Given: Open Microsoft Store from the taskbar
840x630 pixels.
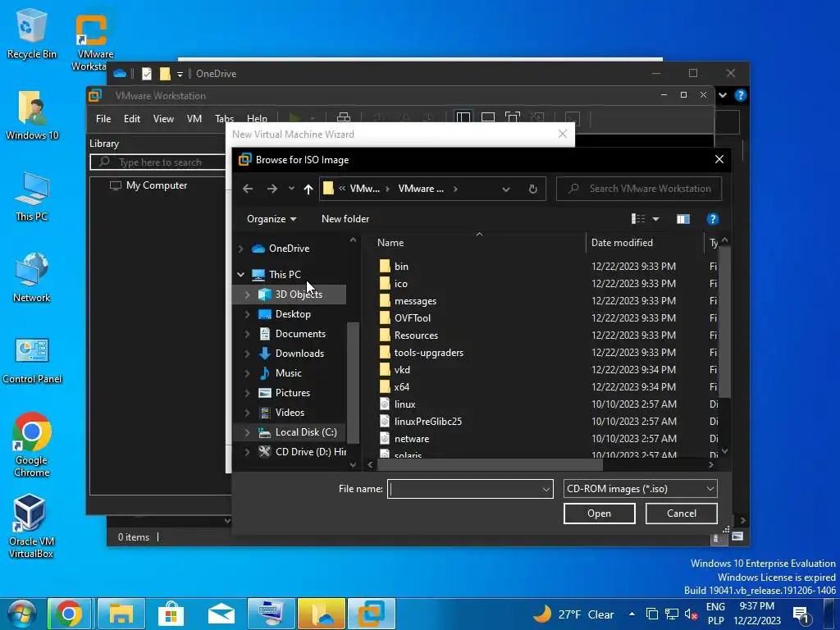Looking at the screenshot, I should 171,614.
